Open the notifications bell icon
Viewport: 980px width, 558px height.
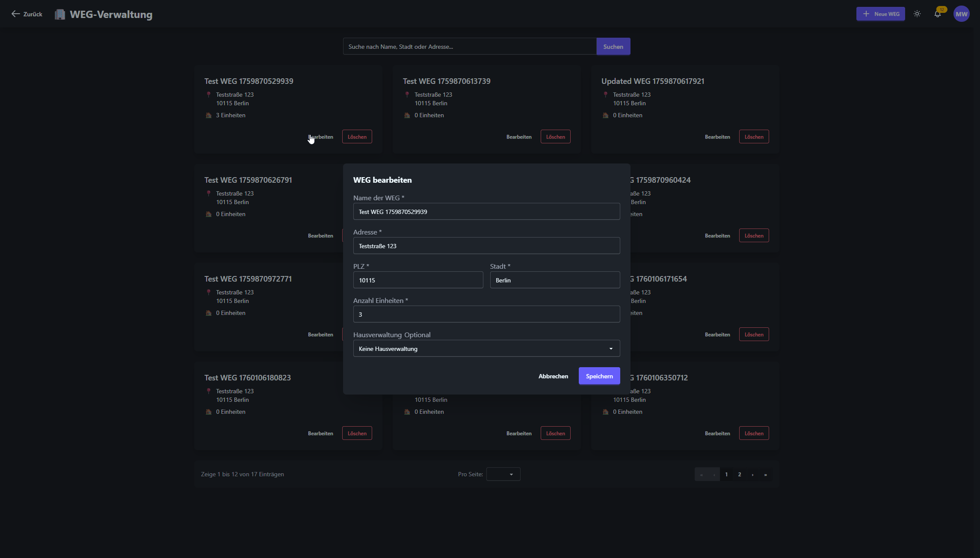[x=937, y=14]
